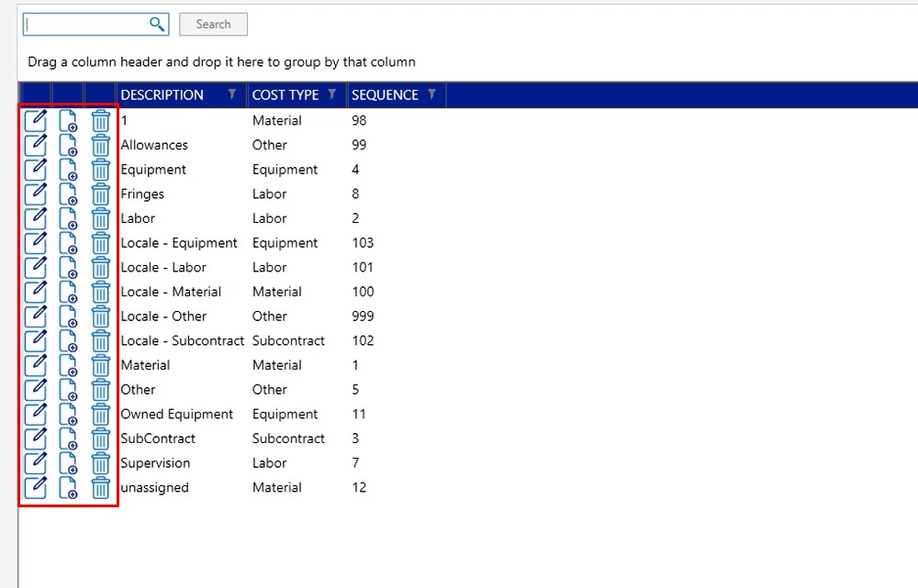The height and width of the screenshot is (588, 918).
Task: Sort by the Description column header
Action: click(x=162, y=94)
